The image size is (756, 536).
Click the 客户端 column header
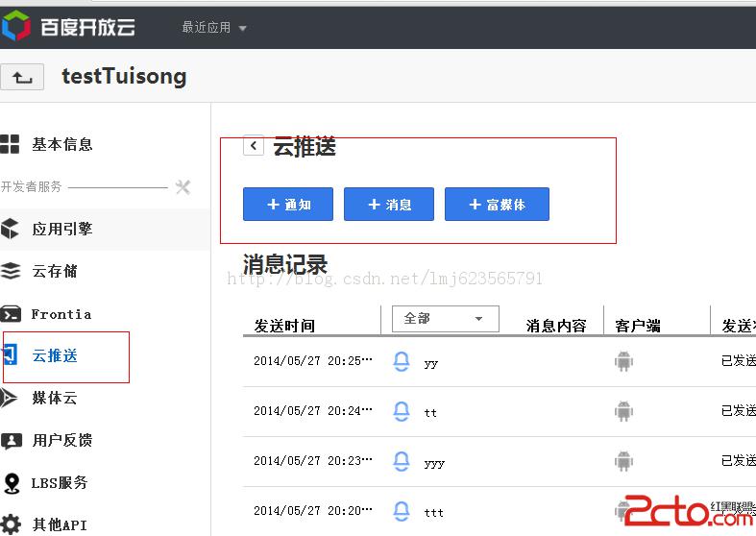pyautogui.click(x=638, y=326)
